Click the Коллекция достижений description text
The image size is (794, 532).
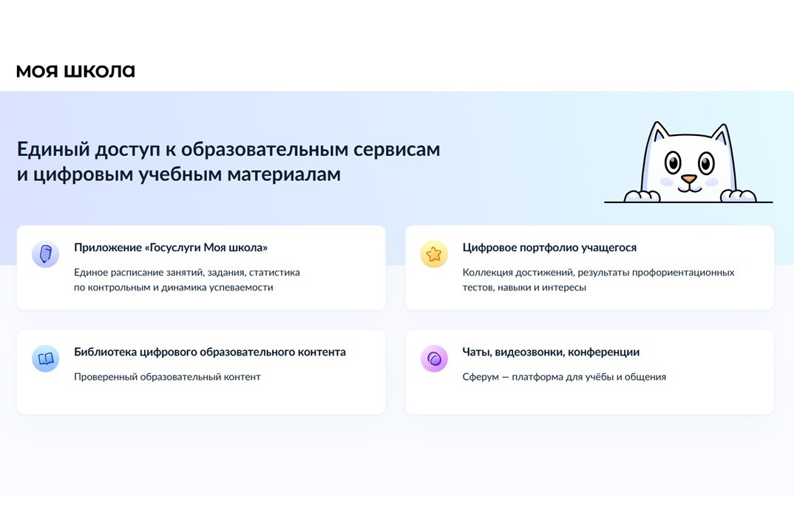598,280
